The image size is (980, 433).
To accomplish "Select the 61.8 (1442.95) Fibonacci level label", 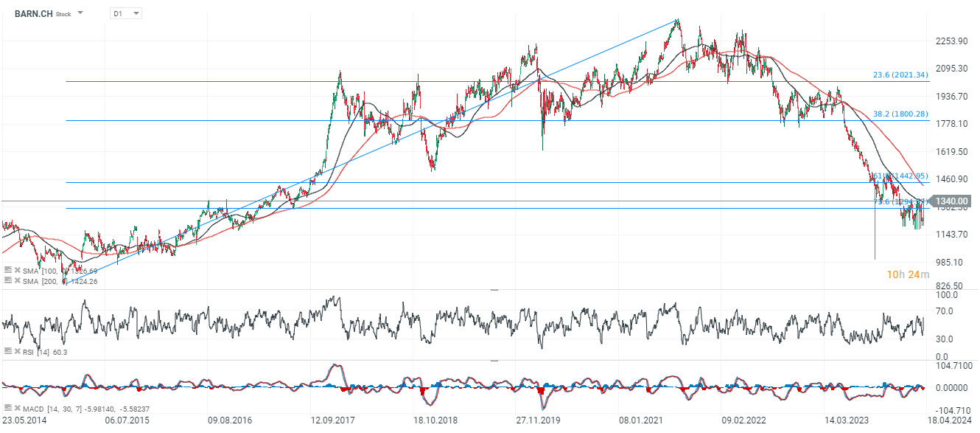I will [x=900, y=176].
